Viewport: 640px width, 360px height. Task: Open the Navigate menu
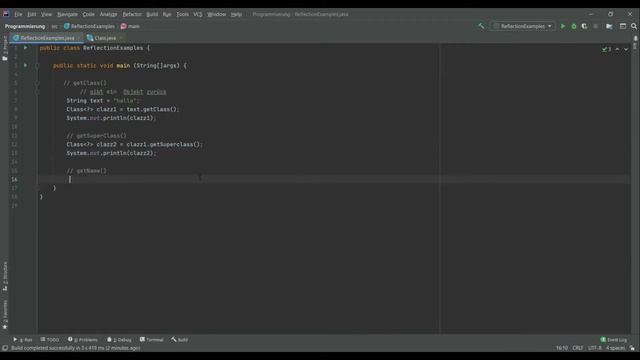(67, 14)
